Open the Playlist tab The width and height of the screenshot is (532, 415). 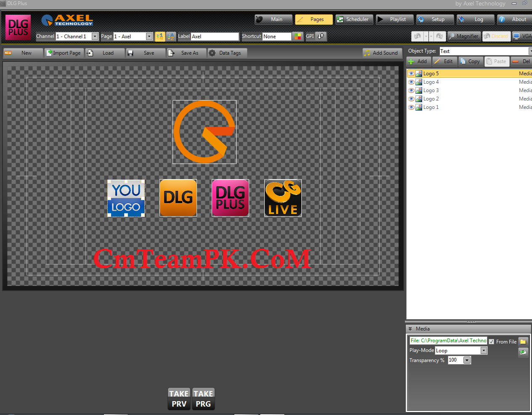point(395,19)
